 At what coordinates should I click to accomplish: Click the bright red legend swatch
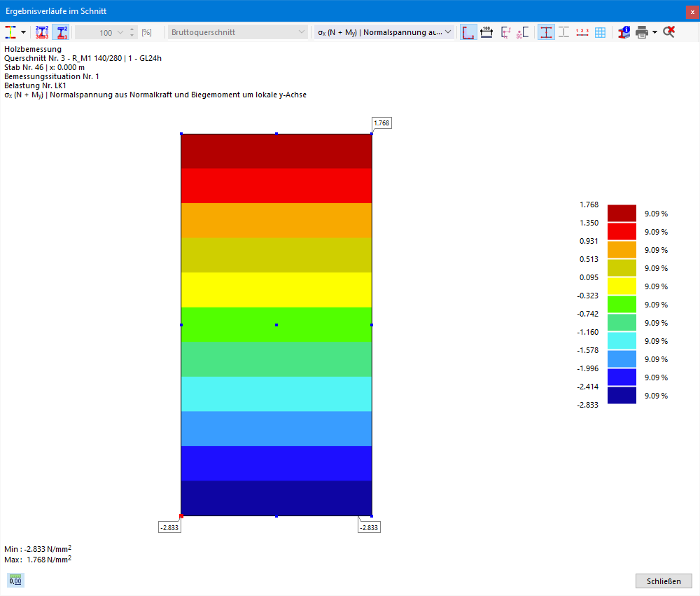pos(622,231)
